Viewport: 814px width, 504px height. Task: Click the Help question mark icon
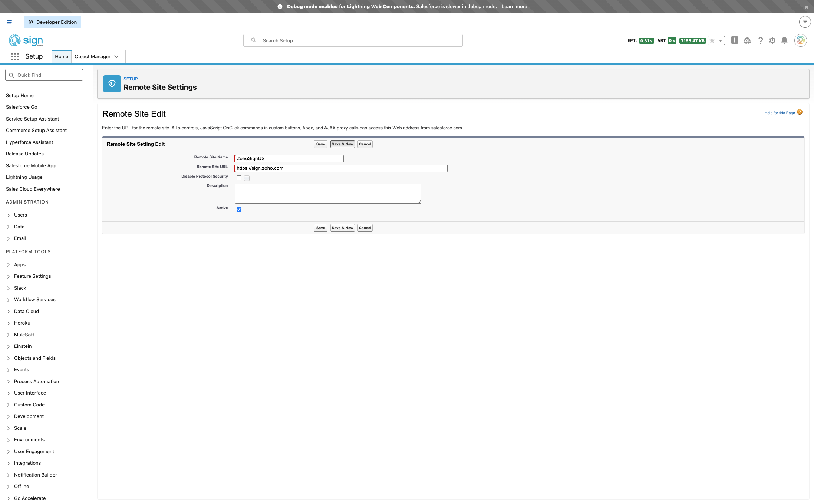760,40
